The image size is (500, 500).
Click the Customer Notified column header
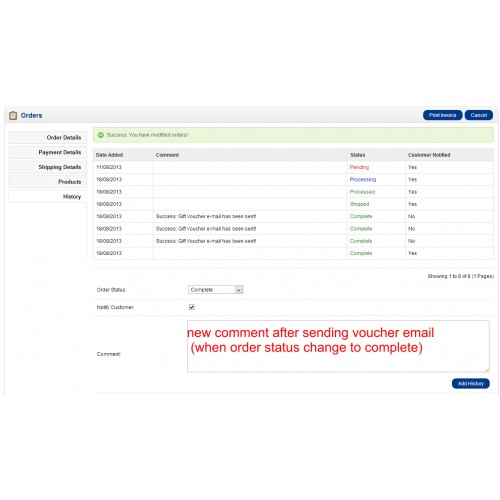429,155
